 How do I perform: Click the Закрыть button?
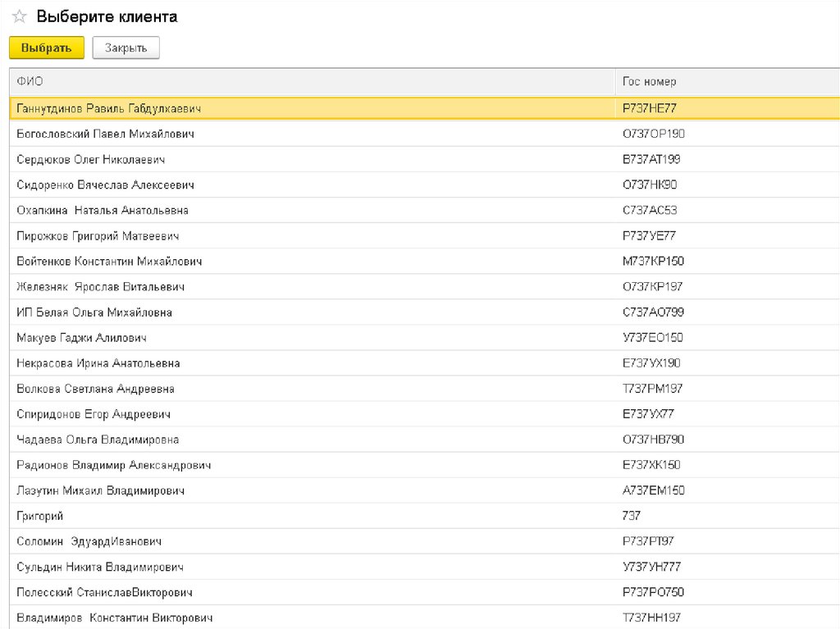point(126,48)
